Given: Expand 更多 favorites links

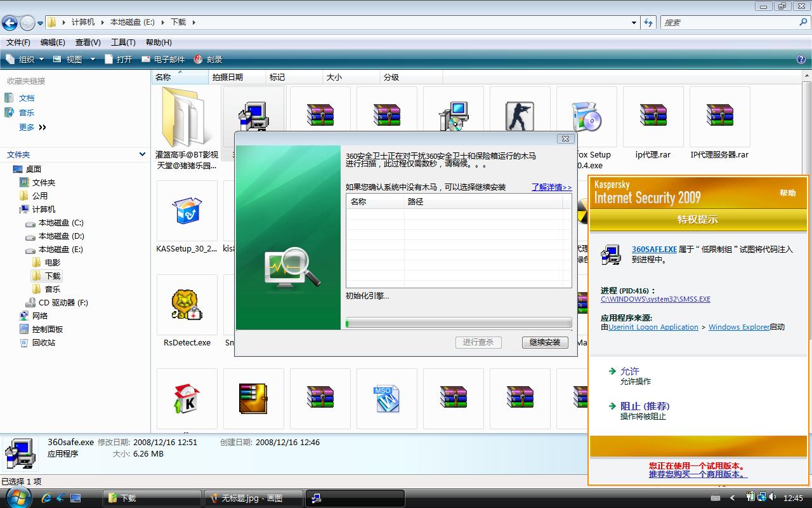Looking at the screenshot, I should click(x=32, y=127).
